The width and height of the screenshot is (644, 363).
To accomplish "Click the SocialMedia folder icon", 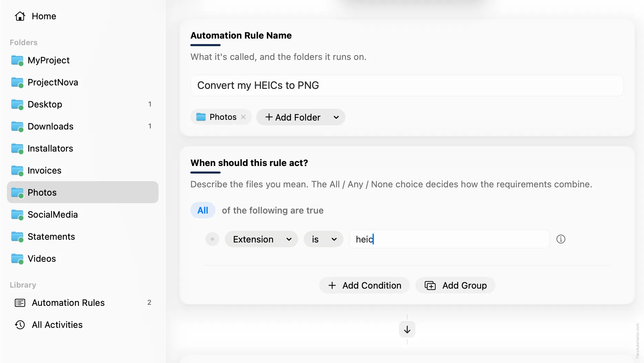I will 17,215.
